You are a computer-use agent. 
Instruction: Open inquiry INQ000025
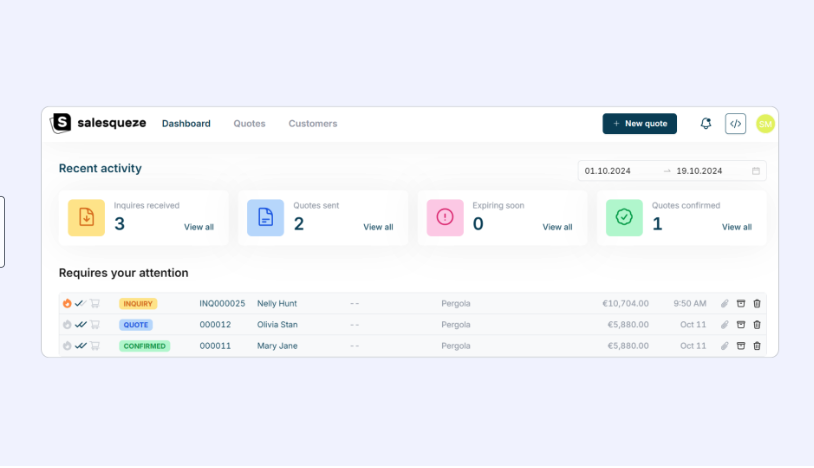(x=222, y=304)
